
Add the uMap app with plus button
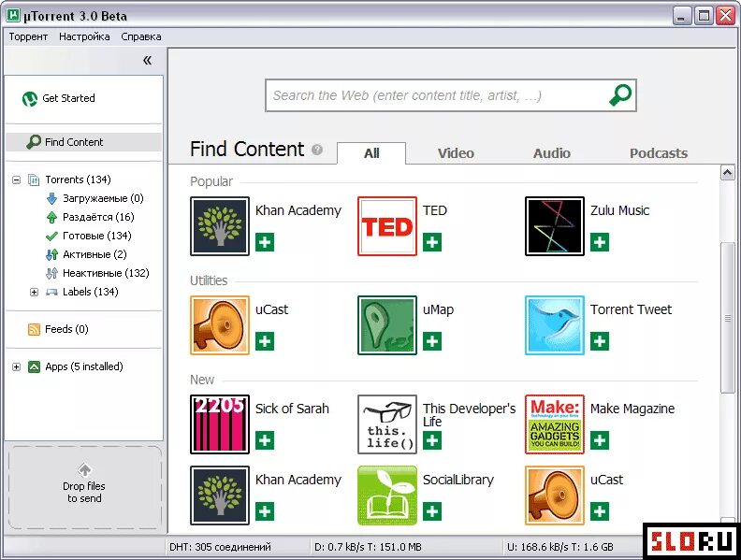click(432, 341)
